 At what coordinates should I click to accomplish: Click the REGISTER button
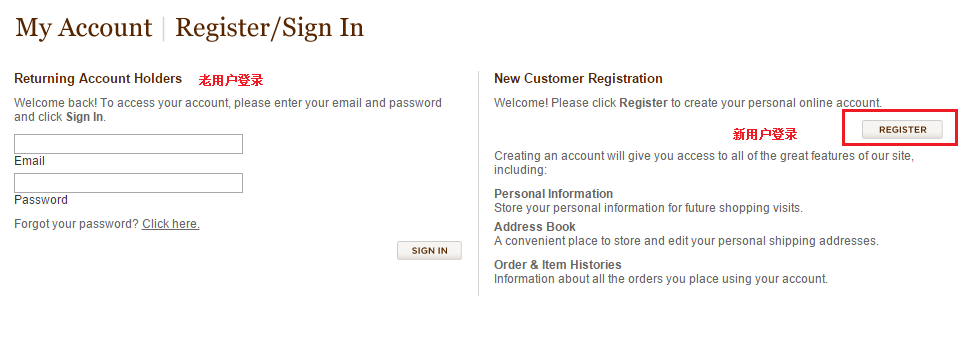[902, 130]
